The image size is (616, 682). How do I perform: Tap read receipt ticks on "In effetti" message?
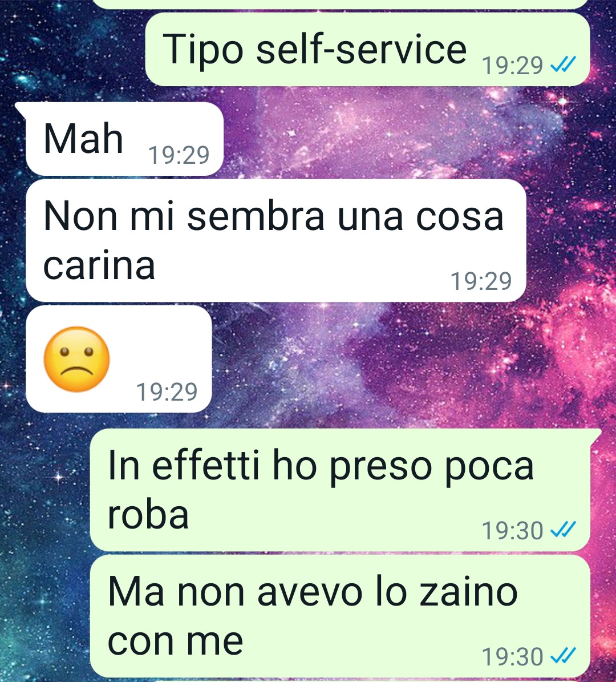563,529
